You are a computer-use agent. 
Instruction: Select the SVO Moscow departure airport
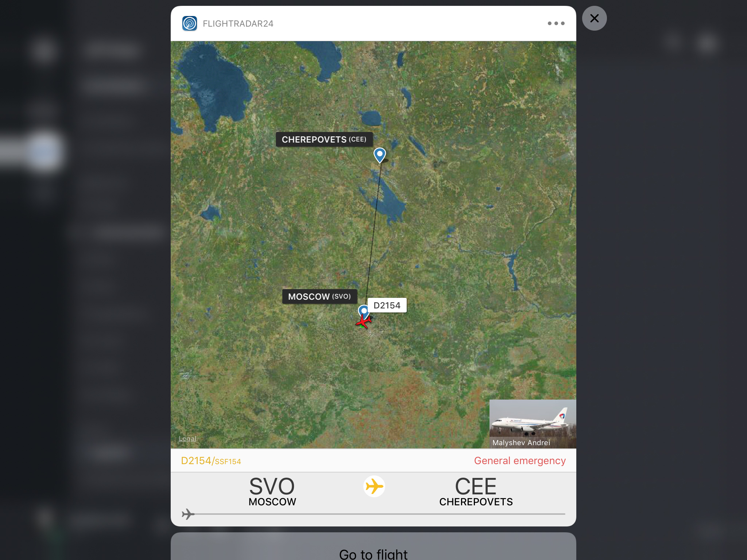coord(272,491)
